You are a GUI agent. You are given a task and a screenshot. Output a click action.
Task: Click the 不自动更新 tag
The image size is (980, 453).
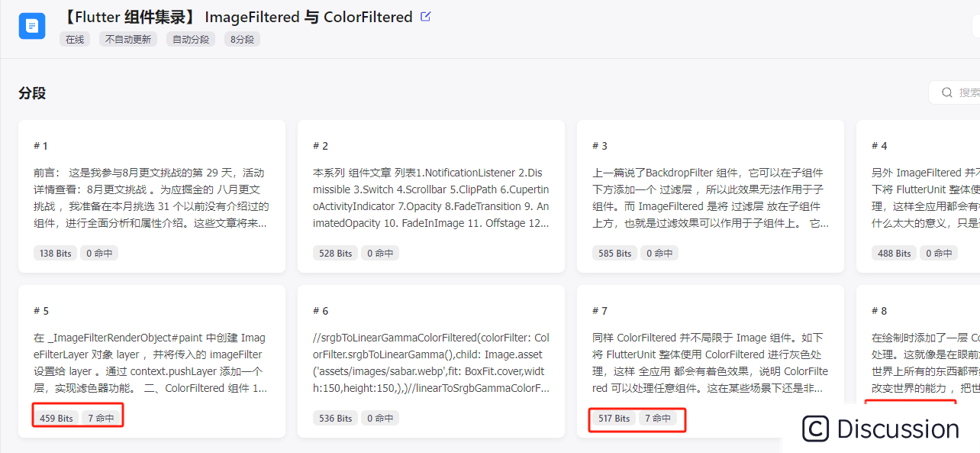pyautogui.click(x=128, y=39)
